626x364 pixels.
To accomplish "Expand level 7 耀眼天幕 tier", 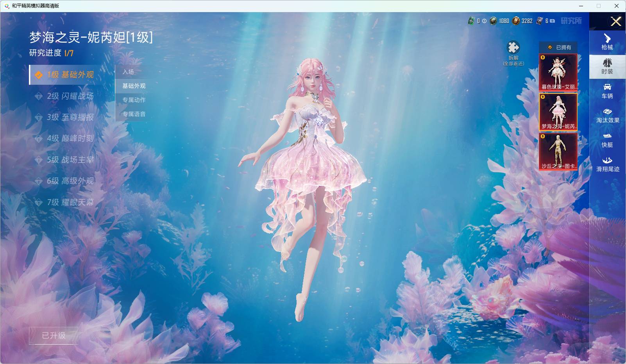I will click(x=70, y=202).
